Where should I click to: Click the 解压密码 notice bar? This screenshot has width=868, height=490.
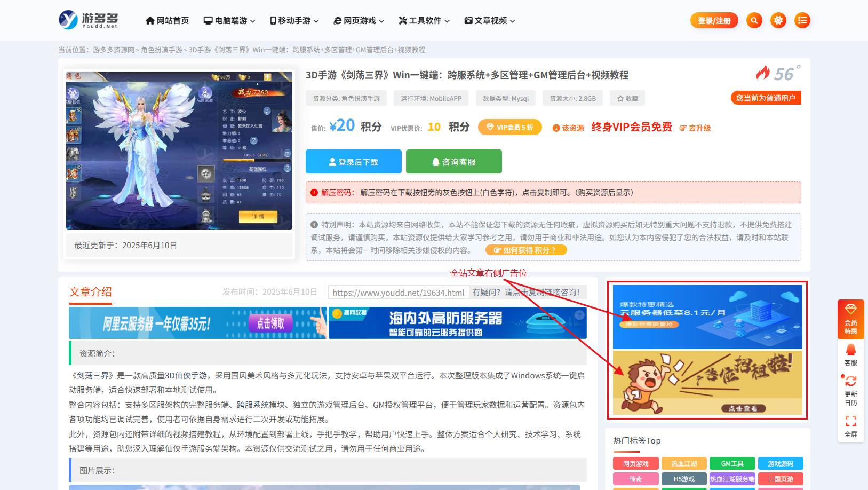(x=553, y=192)
